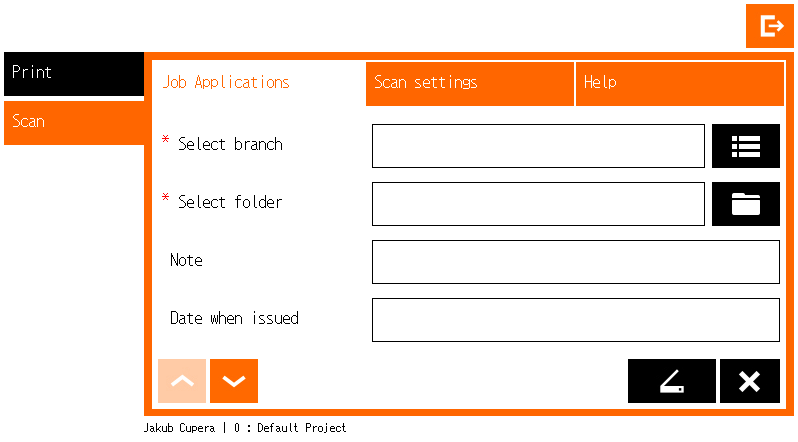Click the Select folder input field
The width and height of the screenshot is (798, 442).
538,204
